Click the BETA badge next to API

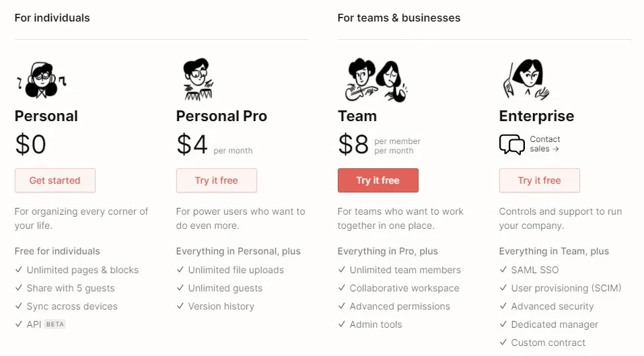[x=55, y=324]
